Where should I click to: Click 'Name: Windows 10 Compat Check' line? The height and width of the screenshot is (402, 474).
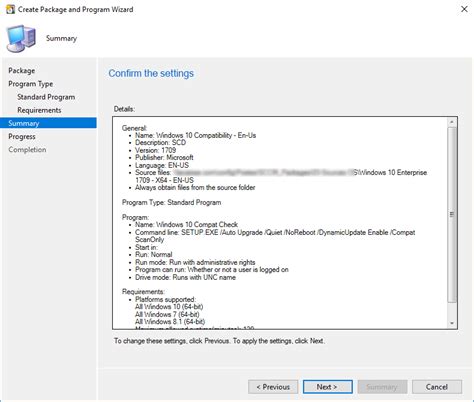coord(186,225)
